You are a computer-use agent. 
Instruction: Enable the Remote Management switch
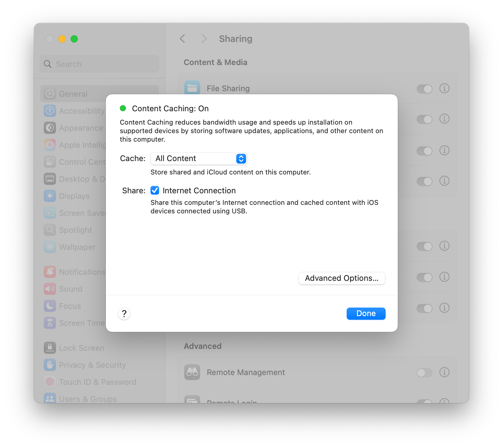[x=424, y=373]
